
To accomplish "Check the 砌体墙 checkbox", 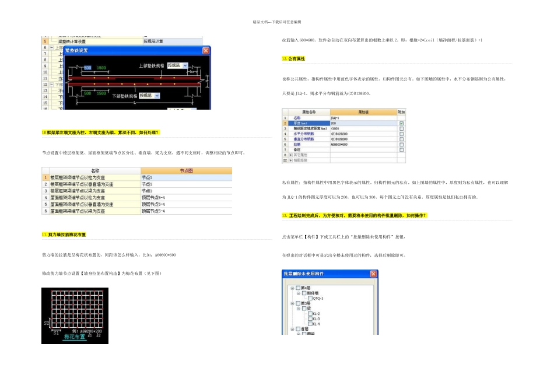I will [304, 293].
